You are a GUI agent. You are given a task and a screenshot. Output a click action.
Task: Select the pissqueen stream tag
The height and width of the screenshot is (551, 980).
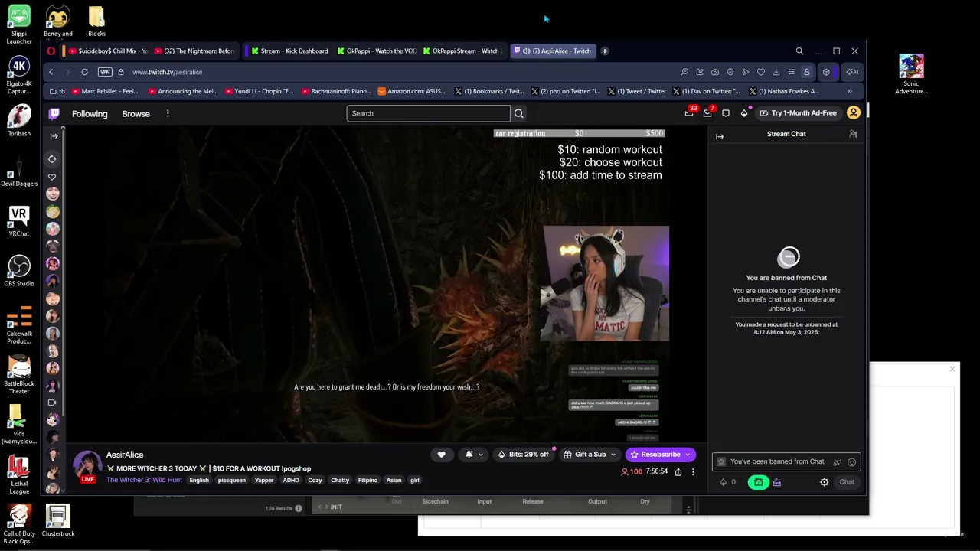232,481
